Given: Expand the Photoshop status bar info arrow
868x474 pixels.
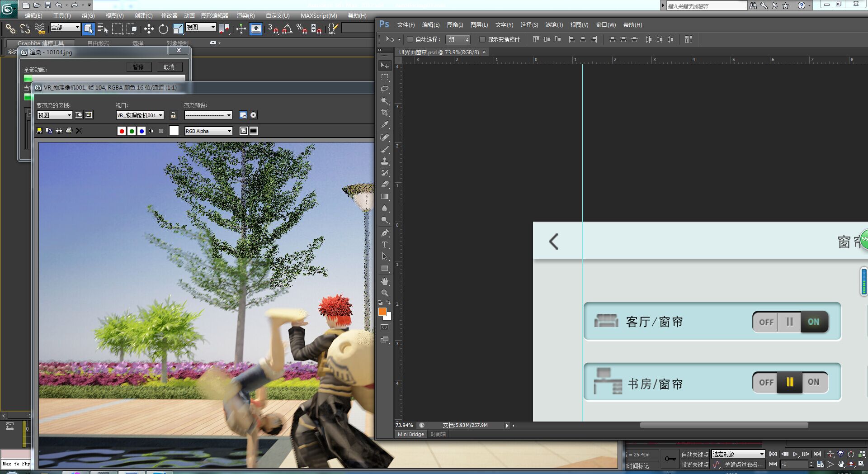Looking at the screenshot, I should pos(507,426).
